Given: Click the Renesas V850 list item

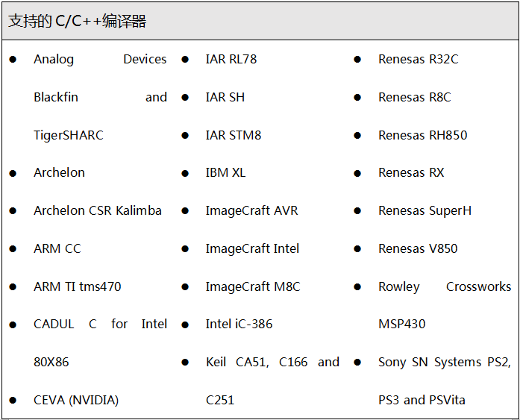Looking at the screenshot, I should point(418,248).
